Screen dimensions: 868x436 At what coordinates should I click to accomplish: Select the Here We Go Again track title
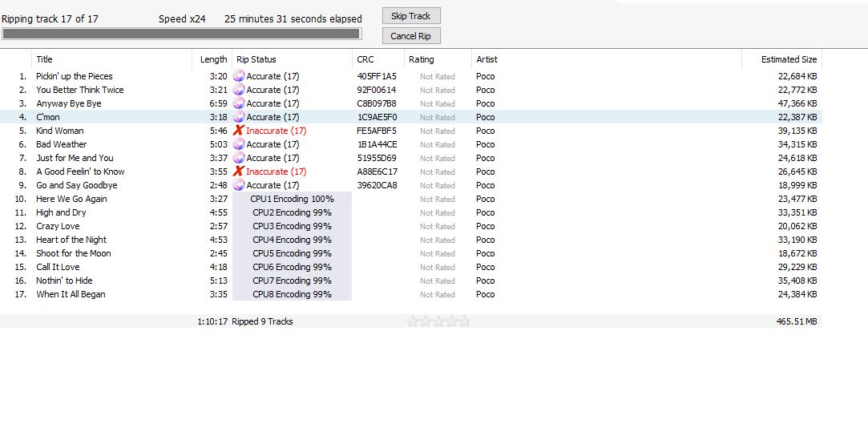pos(71,199)
